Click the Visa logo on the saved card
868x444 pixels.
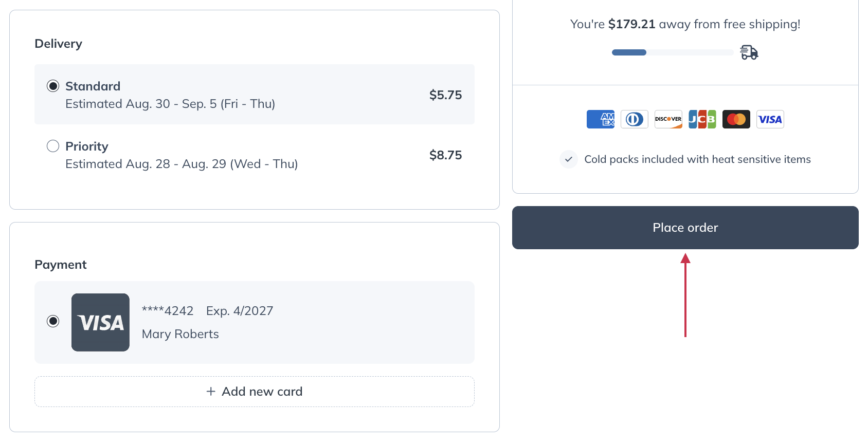click(x=100, y=322)
